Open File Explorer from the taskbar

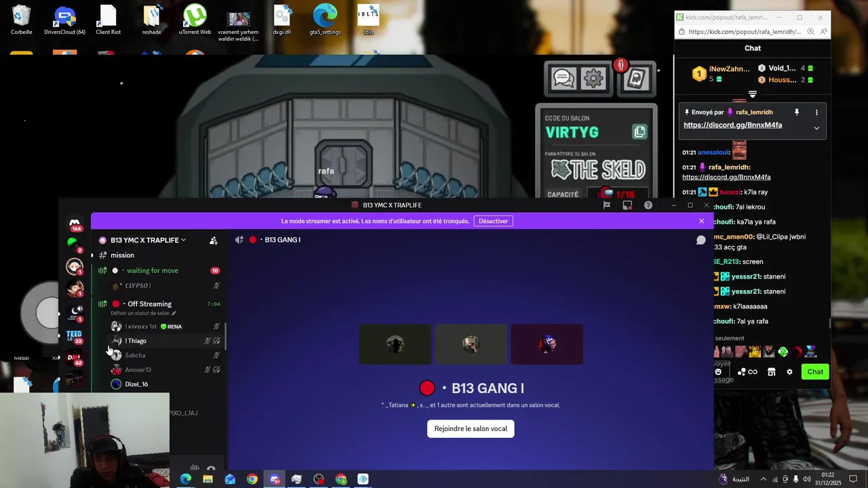tap(208, 479)
